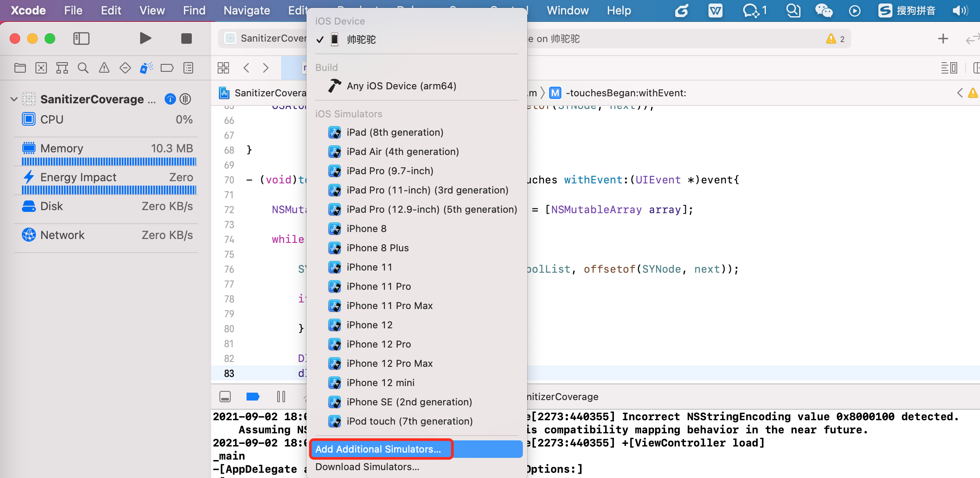Open the report navigator
This screenshot has height=478, width=980.
(x=188, y=68)
